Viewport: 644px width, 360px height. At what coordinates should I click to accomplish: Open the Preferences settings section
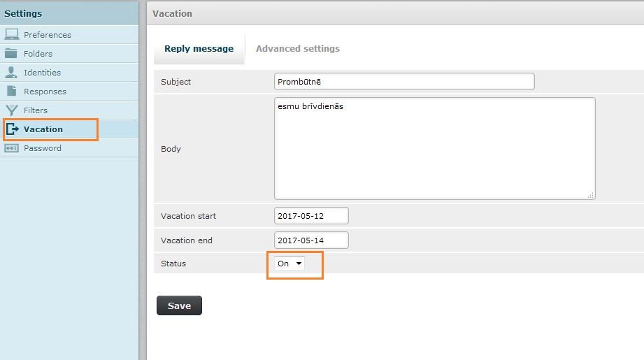coord(48,35)
